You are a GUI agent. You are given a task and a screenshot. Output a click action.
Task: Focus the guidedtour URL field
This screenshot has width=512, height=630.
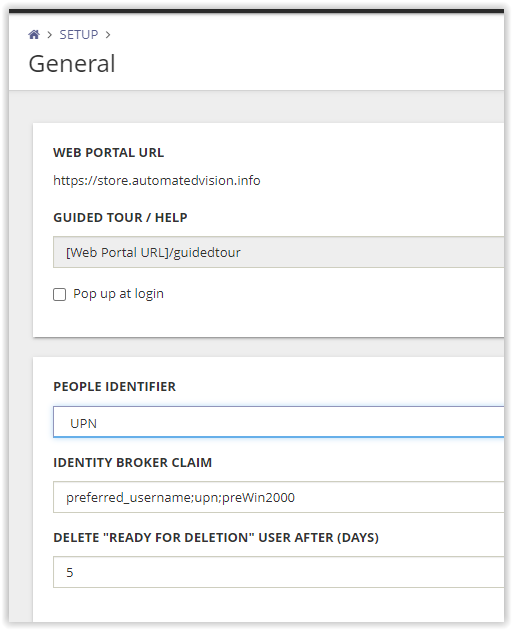(x=279, y=252)
